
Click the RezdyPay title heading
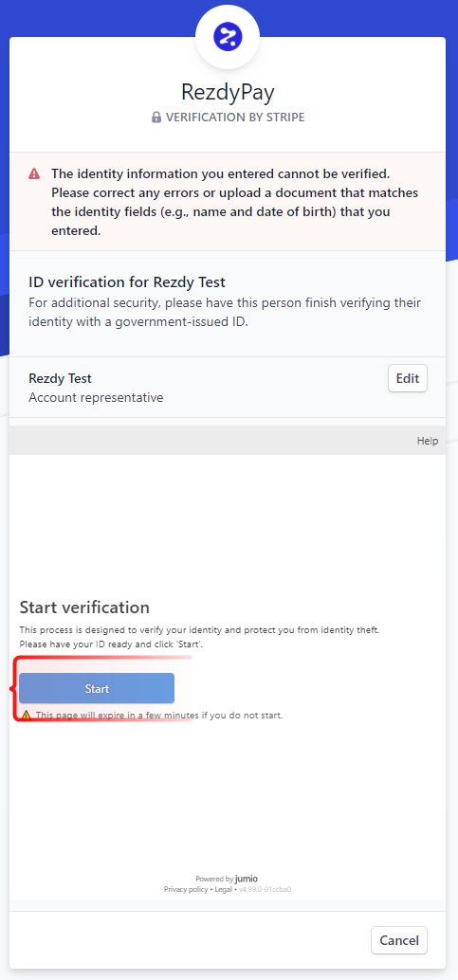[228, 92]
